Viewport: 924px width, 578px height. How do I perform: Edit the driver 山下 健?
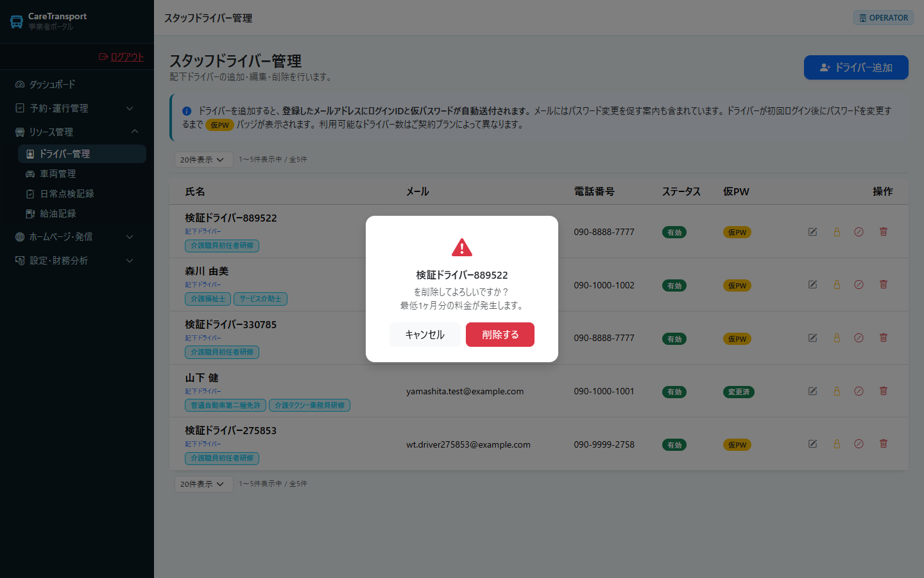coord(812,391)
